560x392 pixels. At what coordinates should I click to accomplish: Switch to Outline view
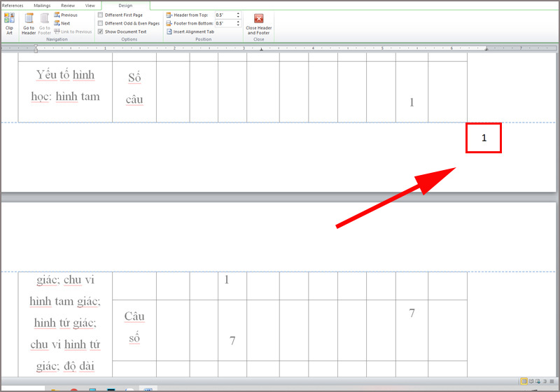(545, 381)
